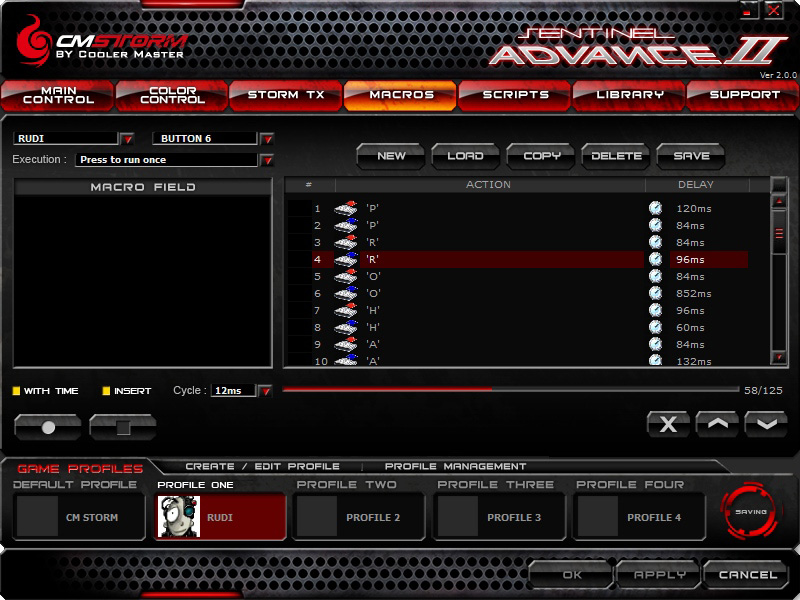Click the clock icon in row 2
Viewport: 800px width, 600px height.
(x=656, y=225)
